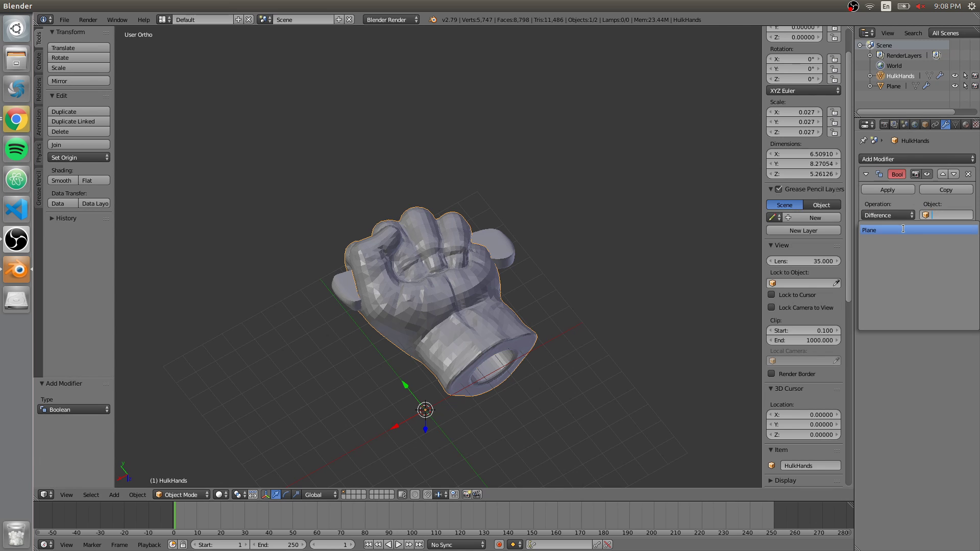Copy the Boolean modifier
980x551 pixels.
pos(946,189)
